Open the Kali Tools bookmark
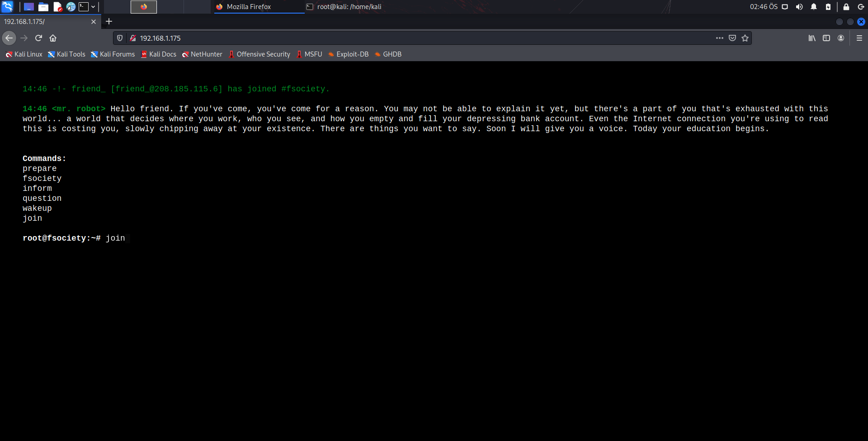The width and height of the screenshot is (868, 441). 66,54
